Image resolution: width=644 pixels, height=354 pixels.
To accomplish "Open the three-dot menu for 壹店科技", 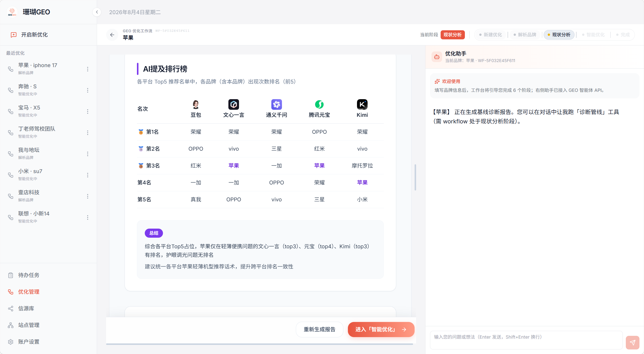I will (88, 196).
